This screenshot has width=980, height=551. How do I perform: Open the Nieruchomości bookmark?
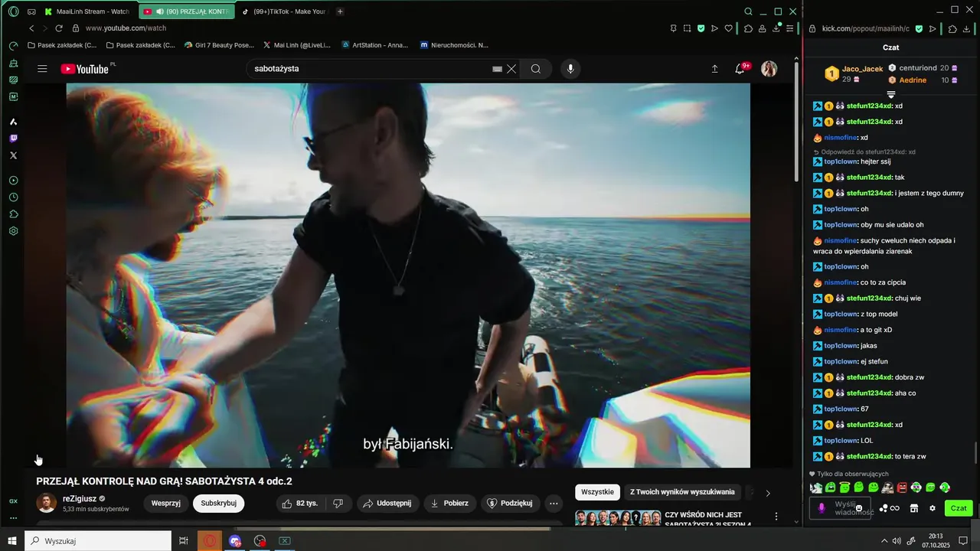pyautogui.click(x=454, y=45)
